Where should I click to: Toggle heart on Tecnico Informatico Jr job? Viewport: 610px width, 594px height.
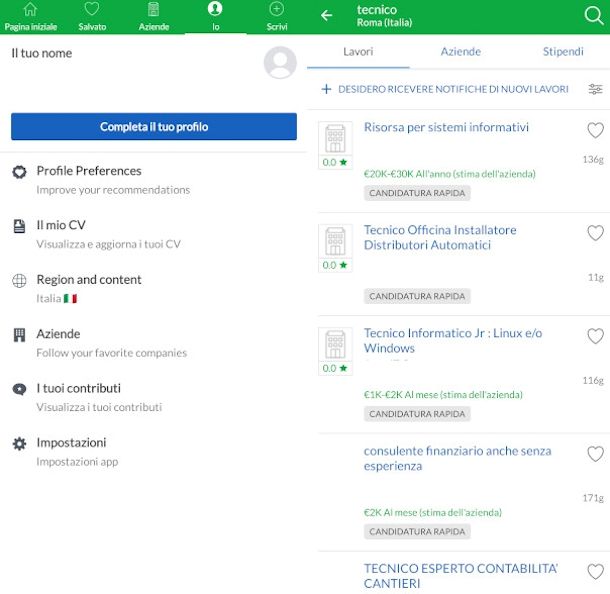pyautogui.click(x=595, y=336)
